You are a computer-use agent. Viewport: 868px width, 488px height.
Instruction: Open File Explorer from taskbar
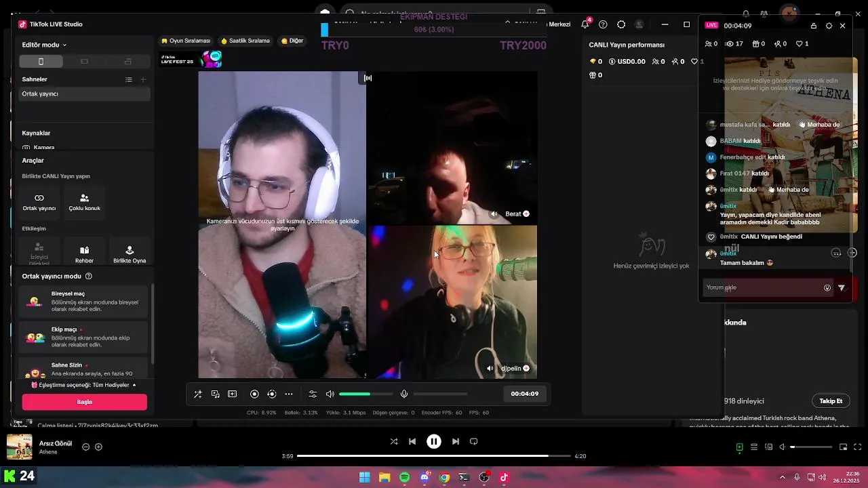[384, 477]
